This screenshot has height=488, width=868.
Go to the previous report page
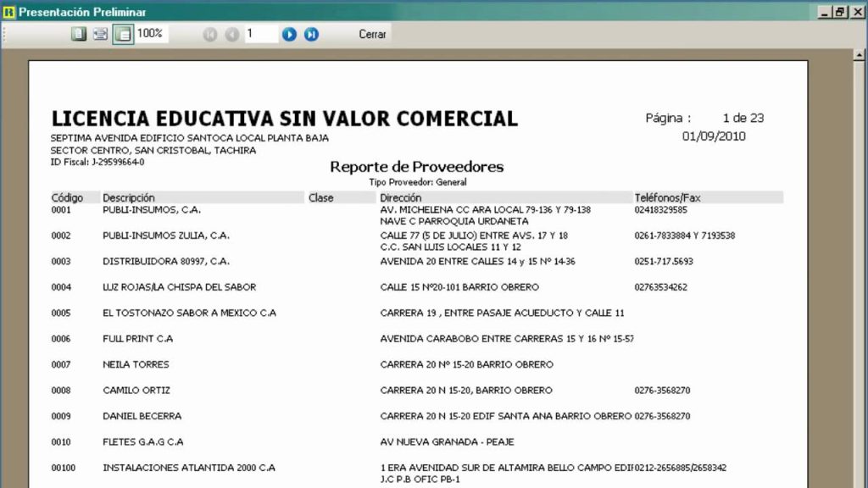(x=231, y=34)
